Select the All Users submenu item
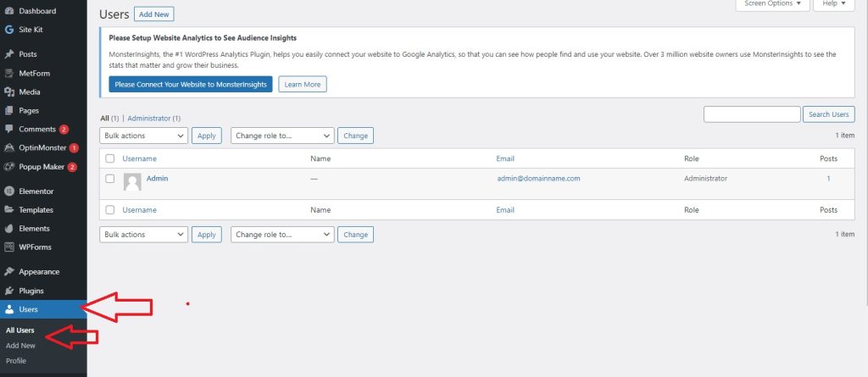Image resolution: width=868 pixels, height=377 pixels. 20,330
